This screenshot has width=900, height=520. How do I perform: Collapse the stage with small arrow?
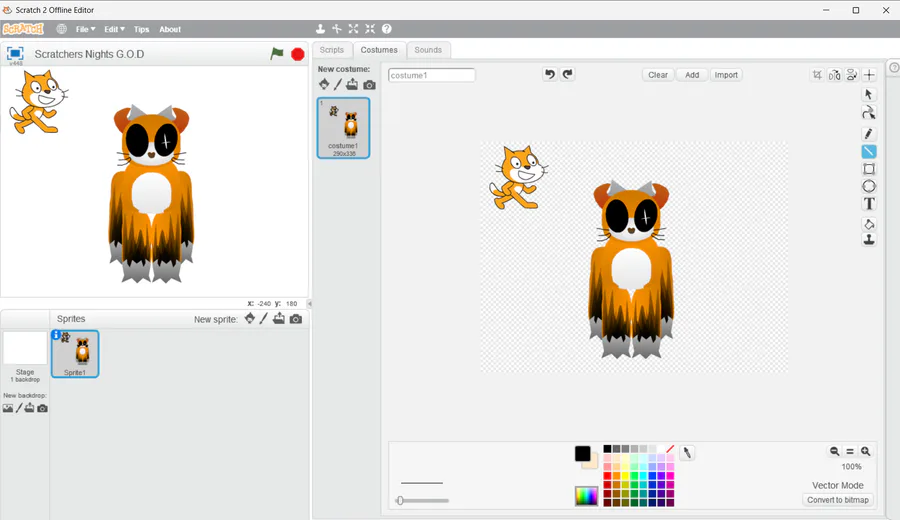tap(309, 304)
